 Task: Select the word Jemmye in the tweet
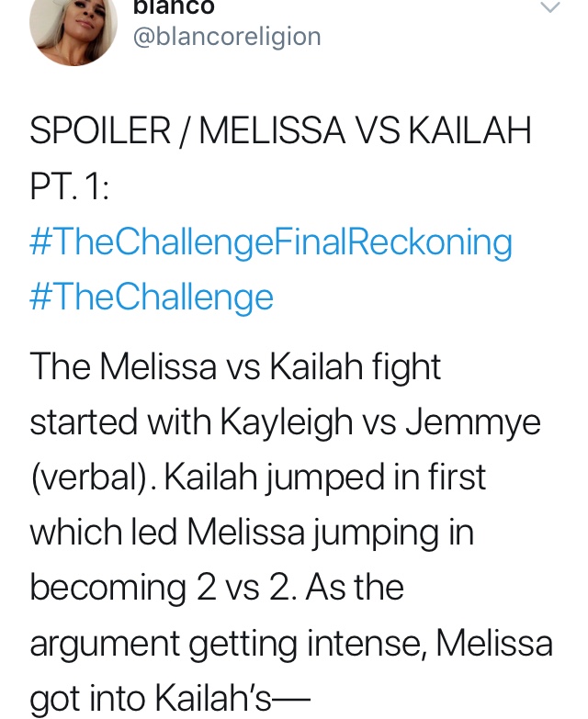tap(473, 423)
